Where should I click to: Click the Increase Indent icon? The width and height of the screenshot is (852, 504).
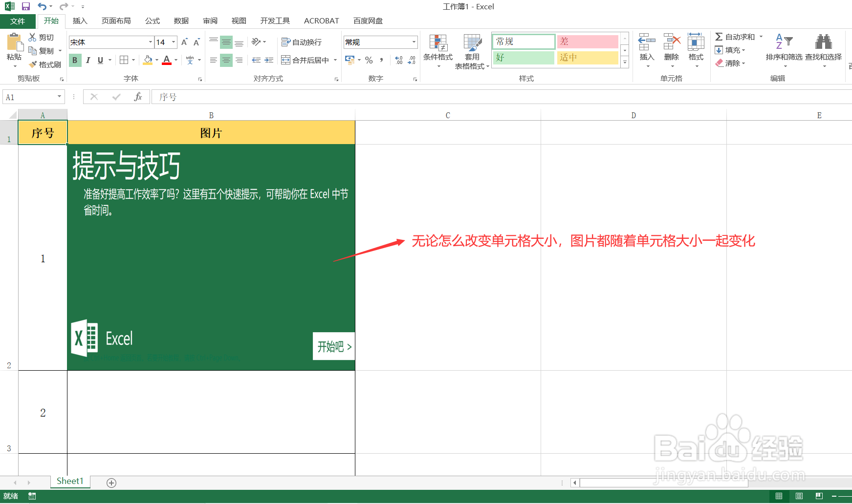(x=269, y=60)
